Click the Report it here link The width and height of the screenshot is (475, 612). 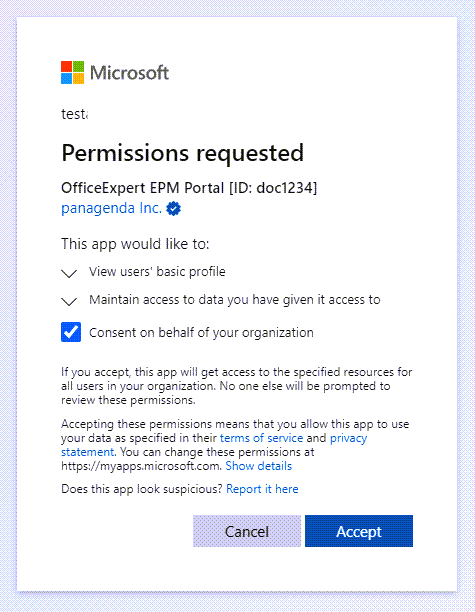262,489
